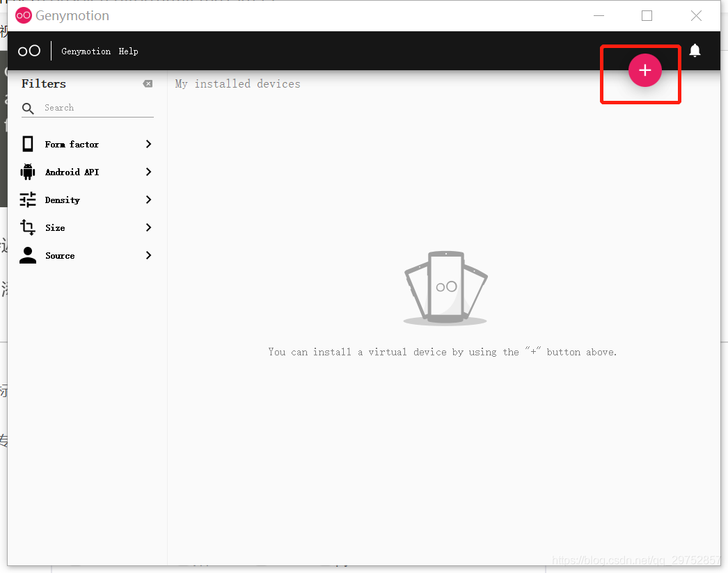Viewport: 728px width, 573px height.
Task: Click the My installed devices heading
Action: (238, 84)
